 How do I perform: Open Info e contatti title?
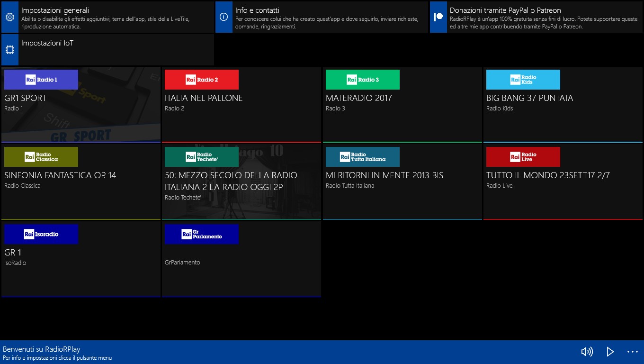pos(257,10)
